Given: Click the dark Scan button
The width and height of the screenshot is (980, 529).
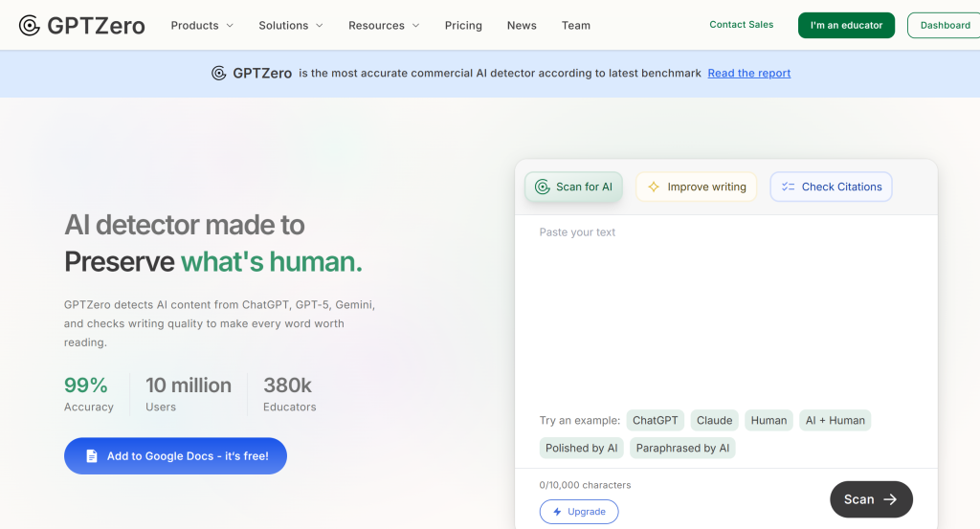Looking at the screenshot, I should (871, 499).
